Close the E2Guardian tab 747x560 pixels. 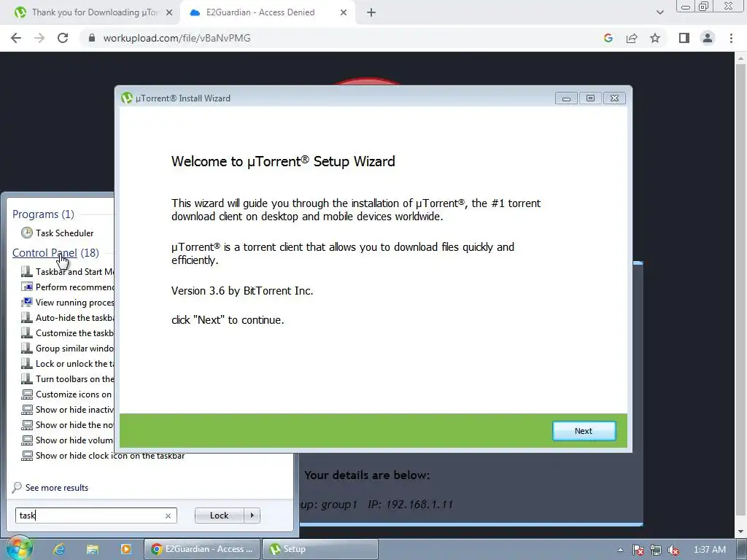(344, 12)
